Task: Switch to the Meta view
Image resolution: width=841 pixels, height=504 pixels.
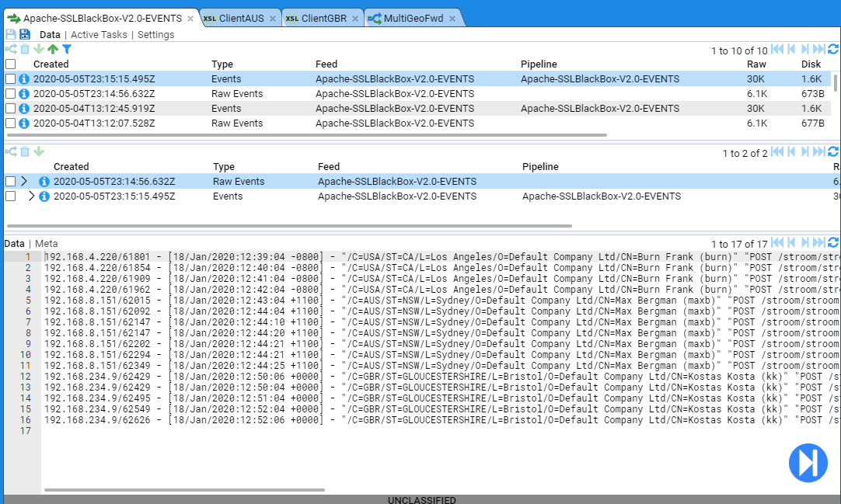Action: pos(46,244)
